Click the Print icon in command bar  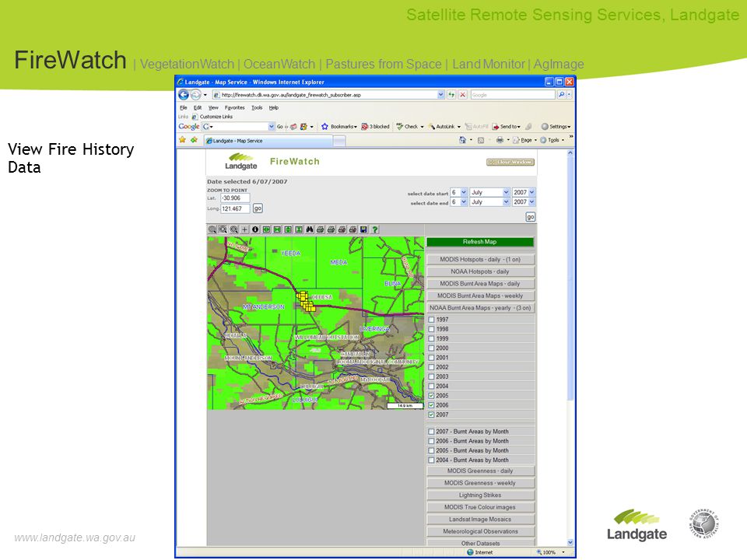click(x=500, y=140)
